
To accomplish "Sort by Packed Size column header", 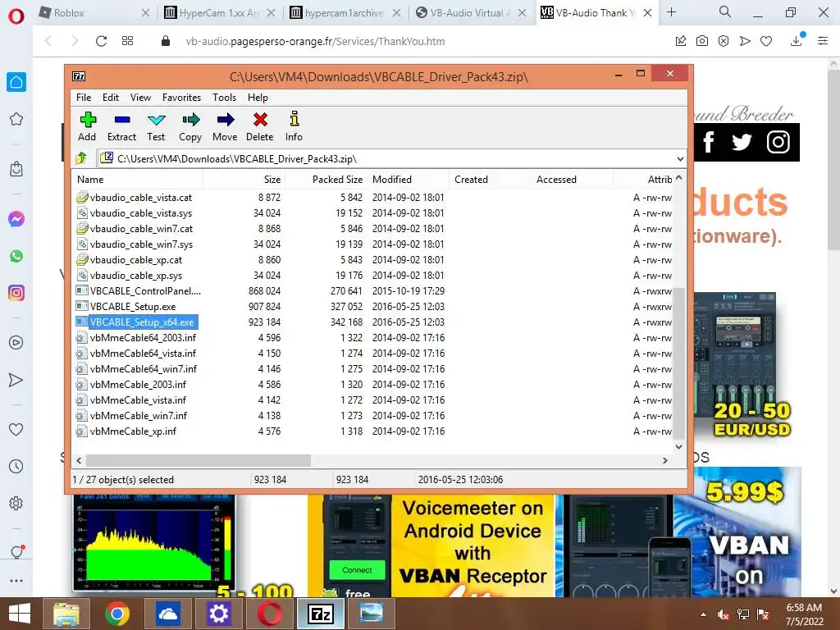I will [326, 180].
